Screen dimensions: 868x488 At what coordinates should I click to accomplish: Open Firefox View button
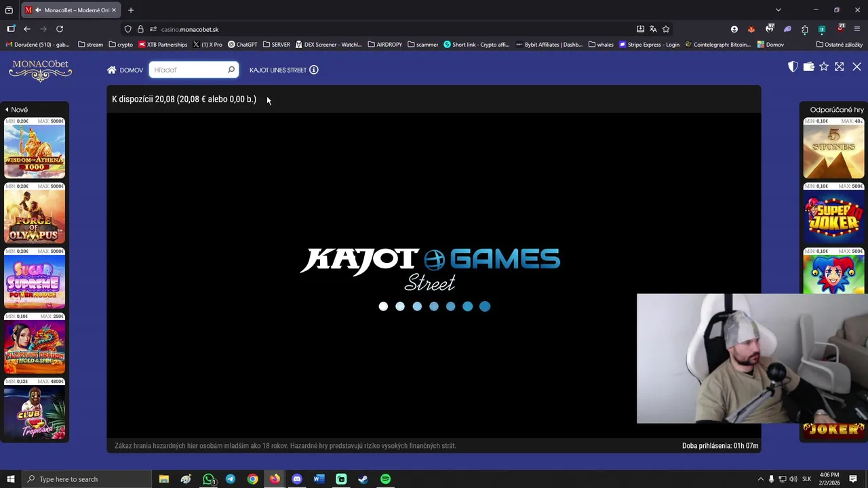pos(9,10)
